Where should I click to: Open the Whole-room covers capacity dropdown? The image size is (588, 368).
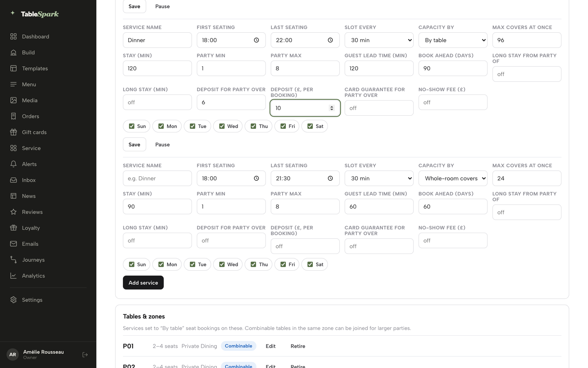click(453, 178)
